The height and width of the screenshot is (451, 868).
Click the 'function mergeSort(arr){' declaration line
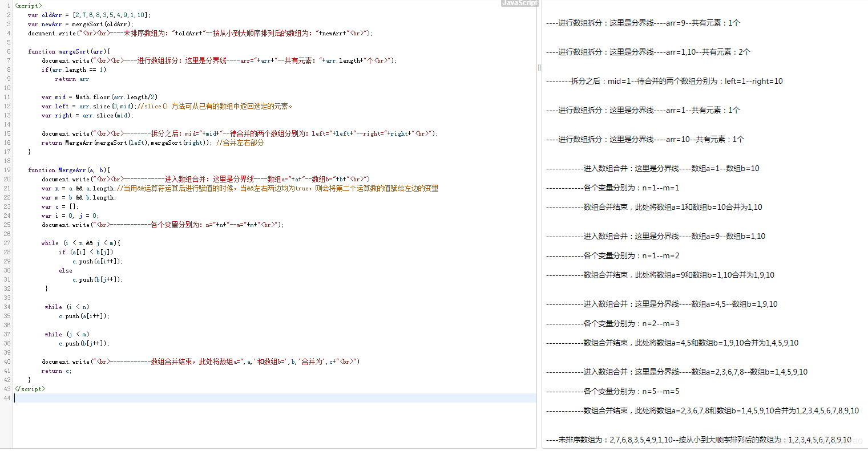point(69,51)
